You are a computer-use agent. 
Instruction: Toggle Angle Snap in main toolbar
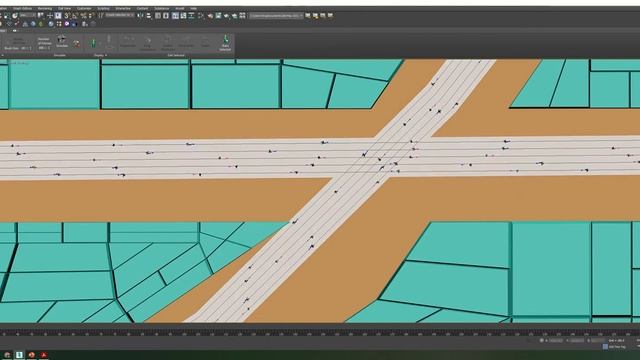(75, 16)
